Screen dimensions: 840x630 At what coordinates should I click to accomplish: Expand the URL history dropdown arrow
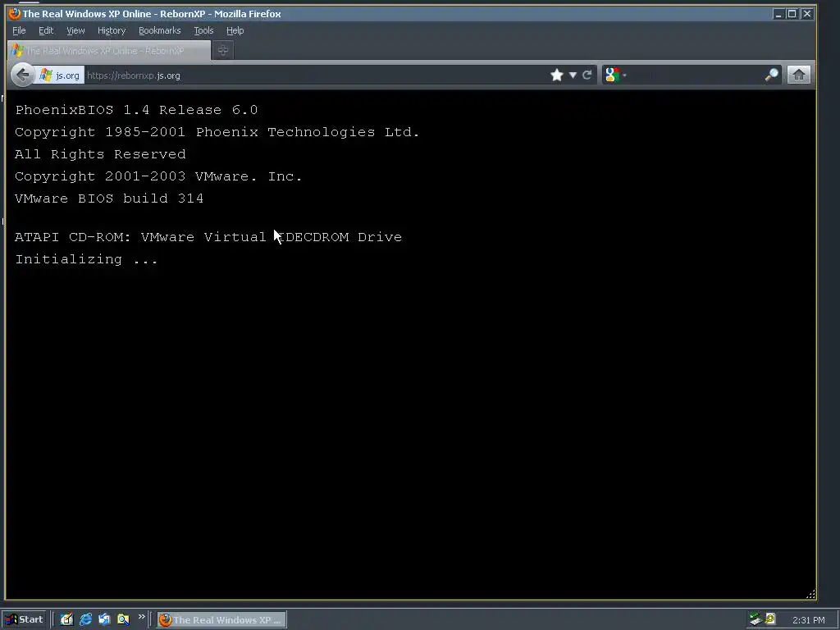(573, 75)
